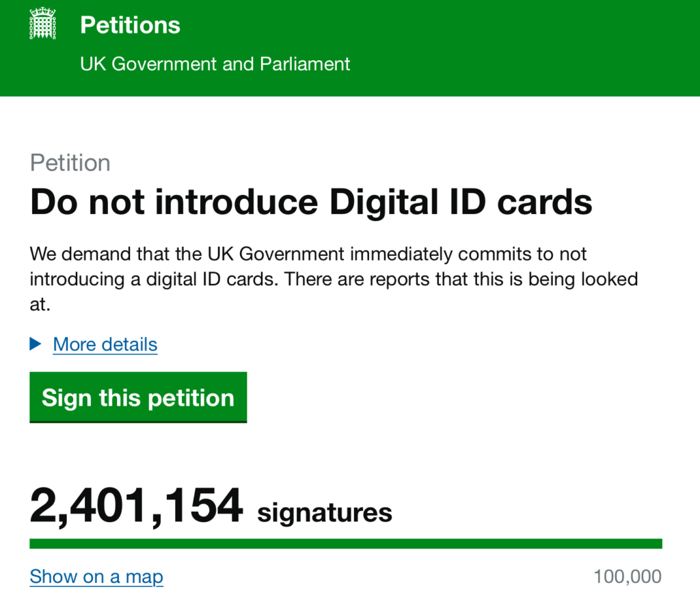Click the grey Petition label above heading
This screenshot has height=602, width=700.
coord(70,163)
